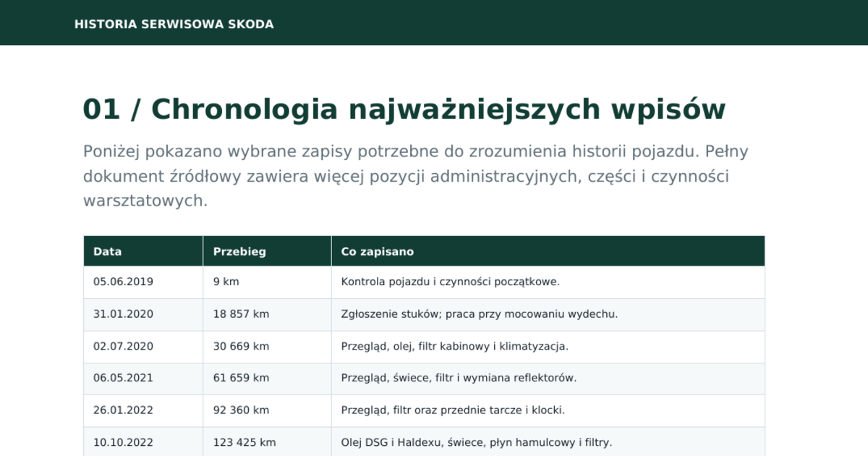Click the entry 'Olej DSG i Haldexu, świece, płyn hamulcowy i filtry.'

click(477, 442)
